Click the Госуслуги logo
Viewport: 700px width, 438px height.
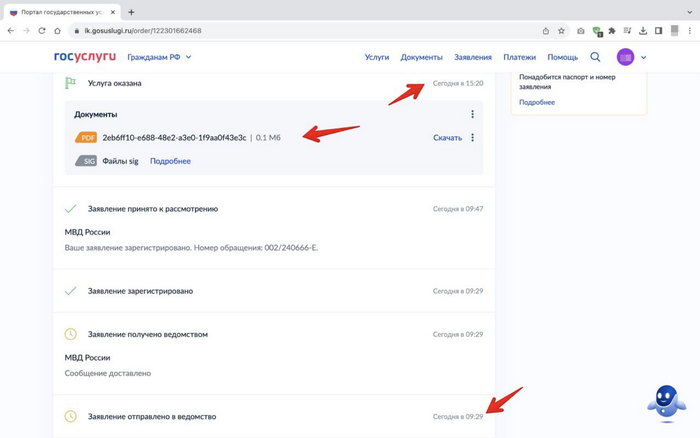point(85,57)
